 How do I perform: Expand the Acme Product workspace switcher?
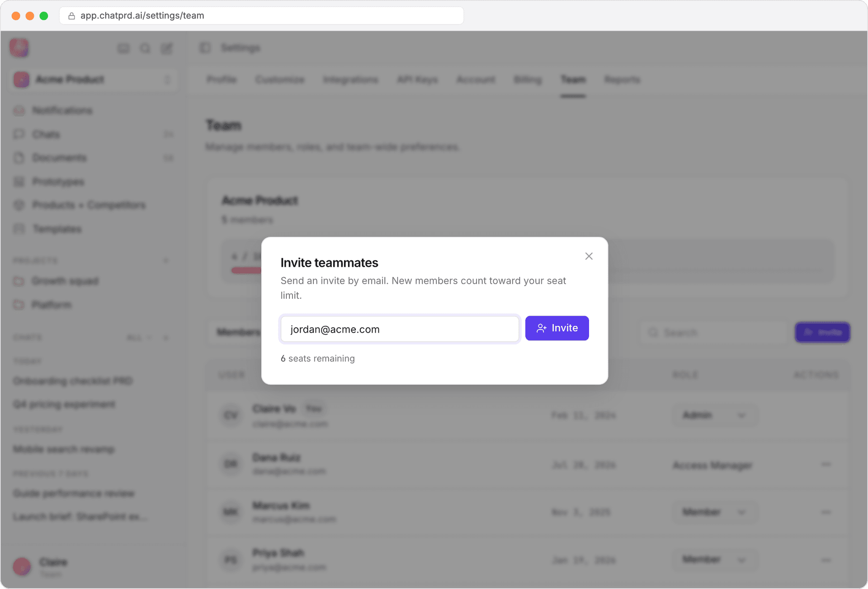94,80
